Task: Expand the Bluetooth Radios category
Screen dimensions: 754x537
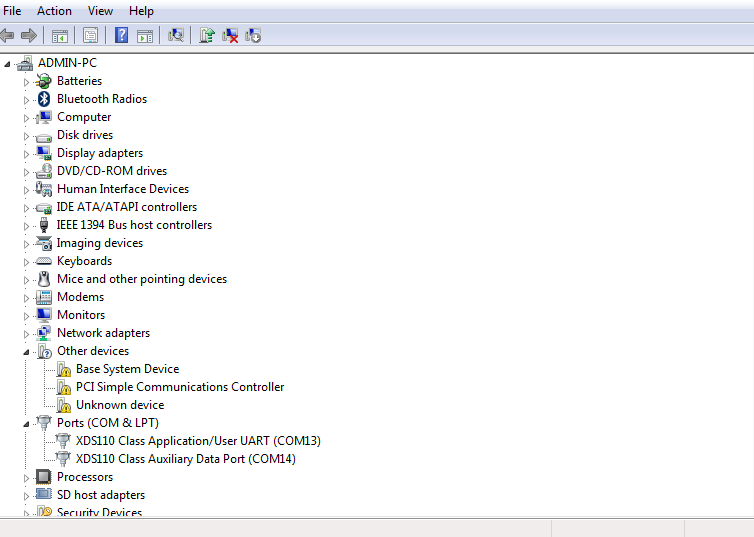Action: click(26, 100)
